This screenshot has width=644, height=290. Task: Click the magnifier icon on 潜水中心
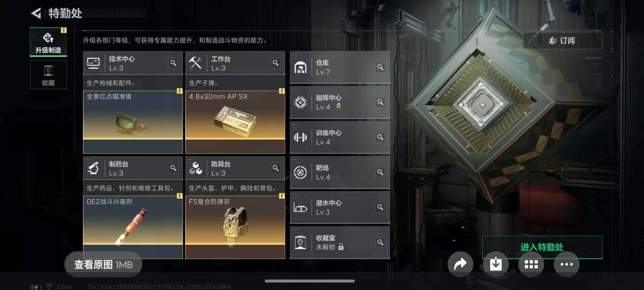pos(380,208)
